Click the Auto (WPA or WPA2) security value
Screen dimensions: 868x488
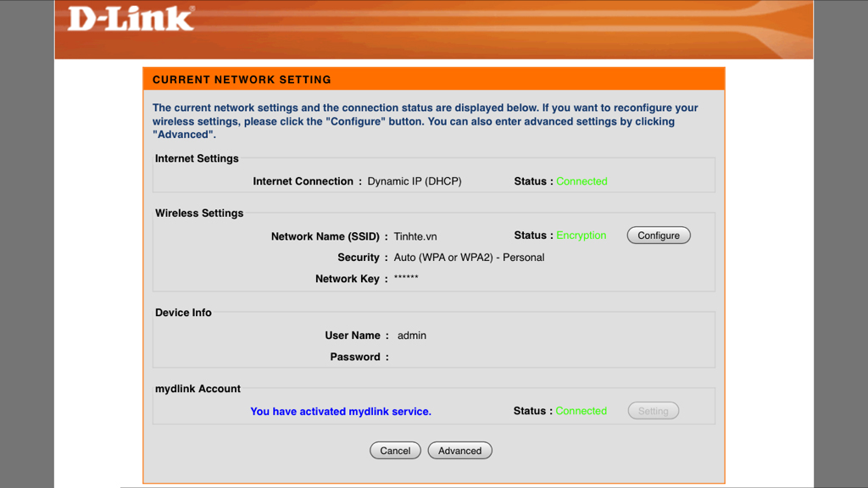pyautogui.click(x=469, y=258)
